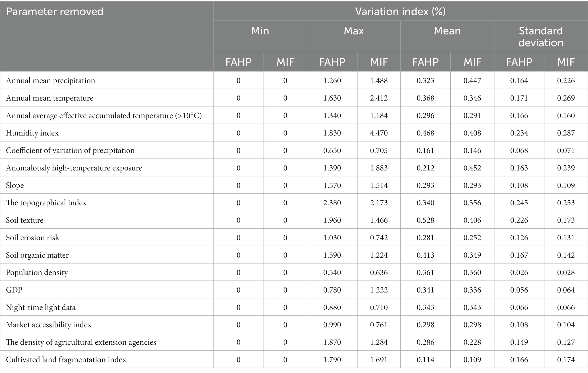Select the 'Soil organic matter' row label
Image resolution: width=588 pixels, height=373 pixels.
click(37, 255)
